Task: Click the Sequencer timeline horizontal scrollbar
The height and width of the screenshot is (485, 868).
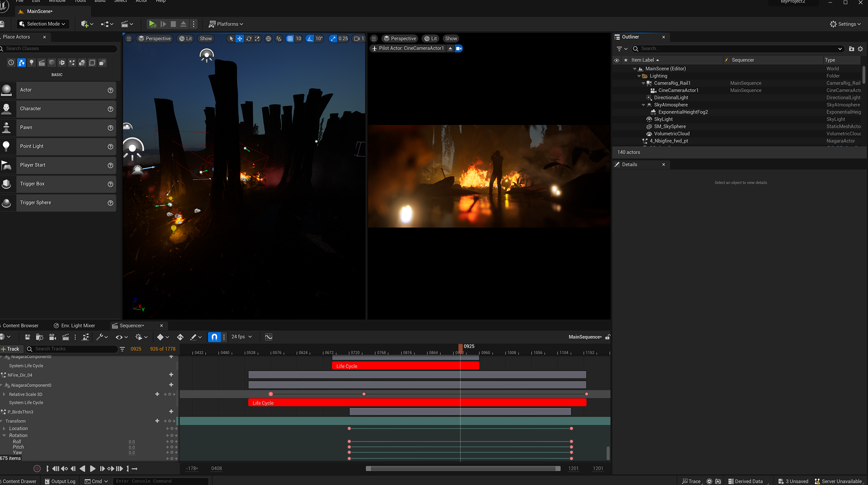Action: coord(463,469)
